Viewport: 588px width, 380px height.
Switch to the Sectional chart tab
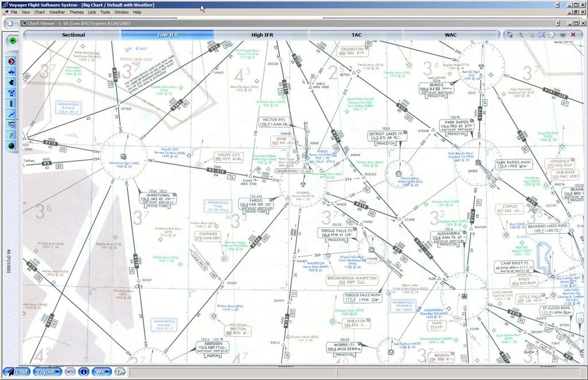pyautogui.click(x=73, y=35)
